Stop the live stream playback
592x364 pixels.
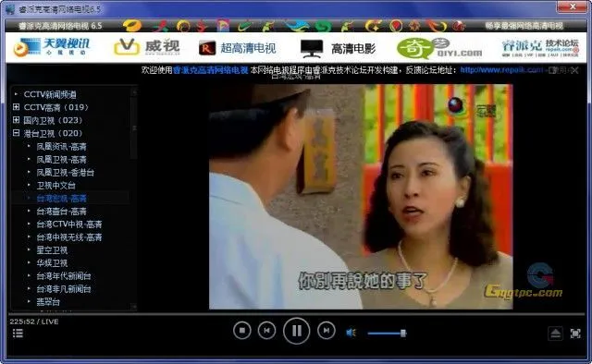coord(242,331)
